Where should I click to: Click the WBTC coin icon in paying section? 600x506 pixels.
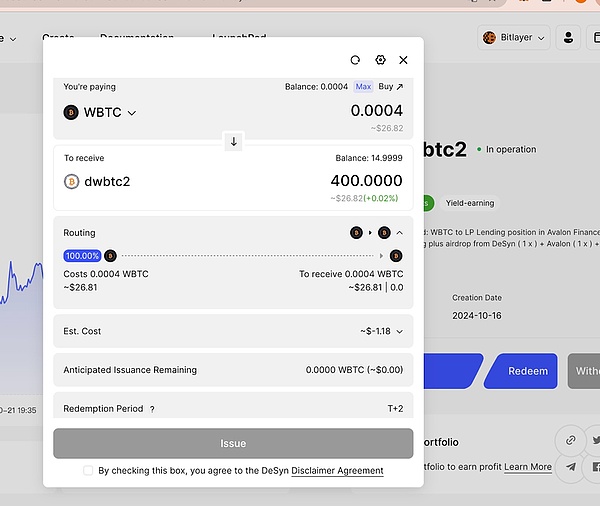71,113
